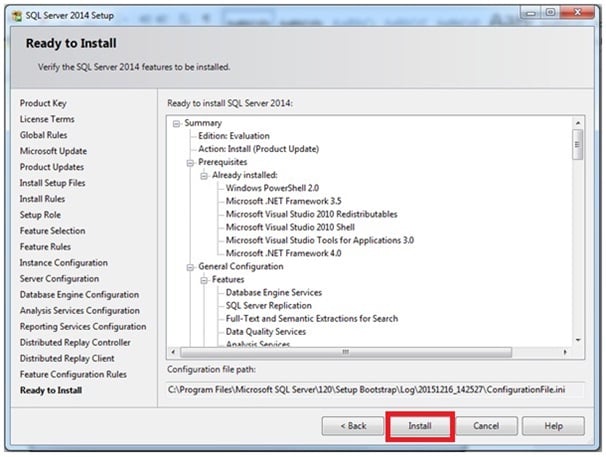Click the horizontal scrollbar thumb
The width and height of the screenshot is (606, 457).
346,352
